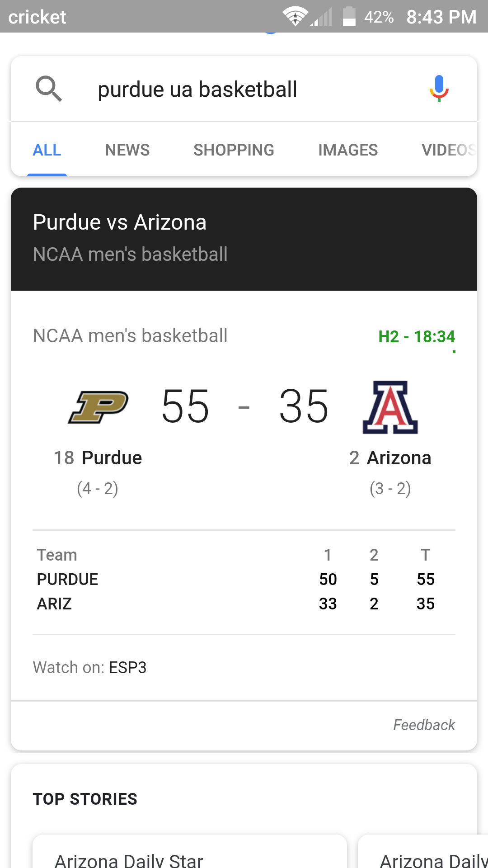Tap the H2 - 18:34 game clock
The height and width of the screenshot is (868, 488).
[x=417, y=336]
